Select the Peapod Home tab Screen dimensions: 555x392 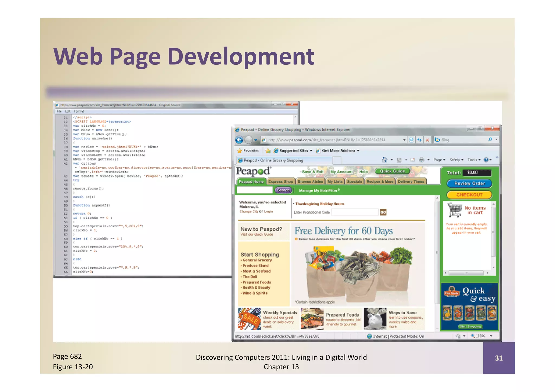pyautogui.click(x=251, y=182)
